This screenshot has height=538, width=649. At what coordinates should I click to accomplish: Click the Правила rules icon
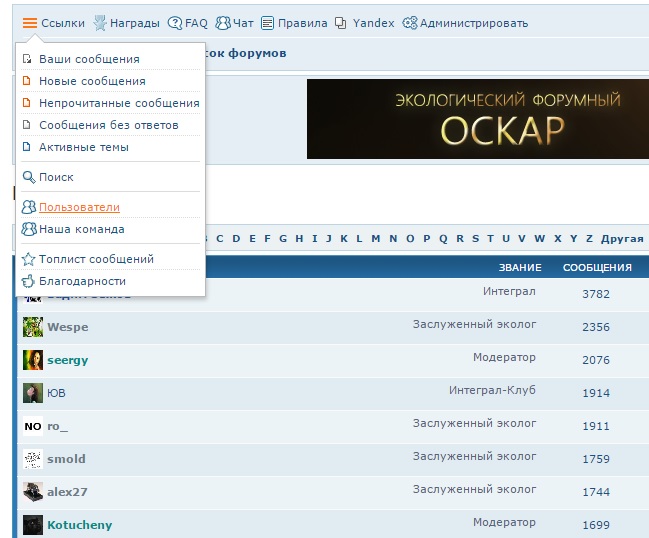coord(266,23)
